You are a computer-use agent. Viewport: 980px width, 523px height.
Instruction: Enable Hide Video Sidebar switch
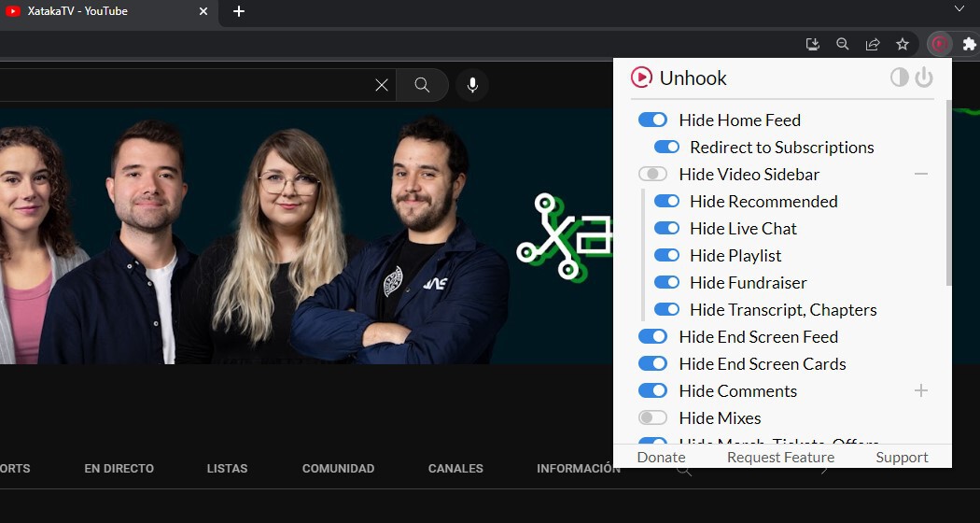pyautogui.click(x=652, y=174)
